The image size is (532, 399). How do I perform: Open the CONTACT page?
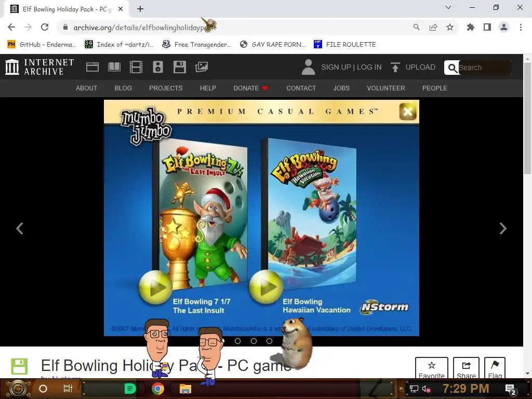point(301,88)
